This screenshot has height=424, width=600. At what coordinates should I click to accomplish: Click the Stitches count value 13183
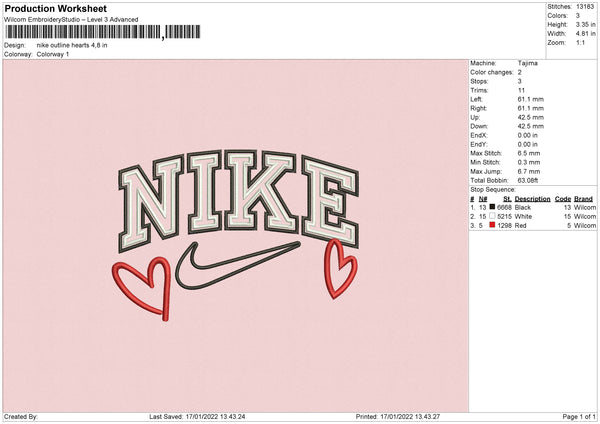point(585,8)
